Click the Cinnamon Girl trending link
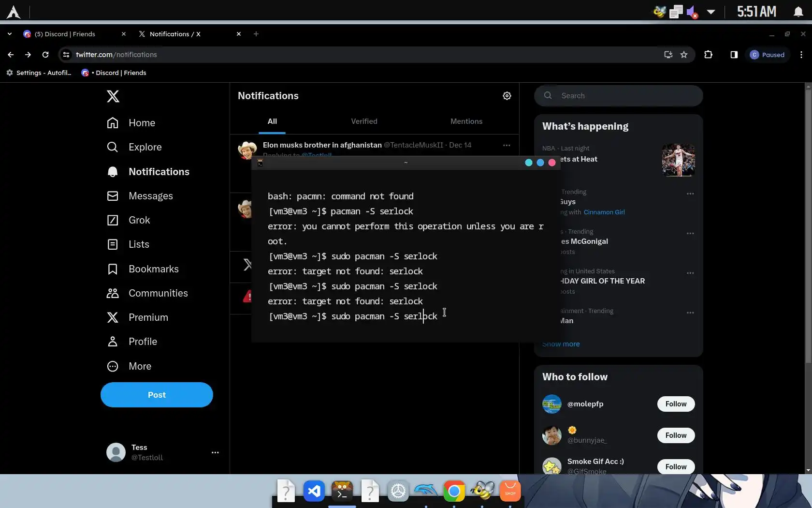This screenshot has width=812, height=508. pyautogui.click(x=604, y=212)
